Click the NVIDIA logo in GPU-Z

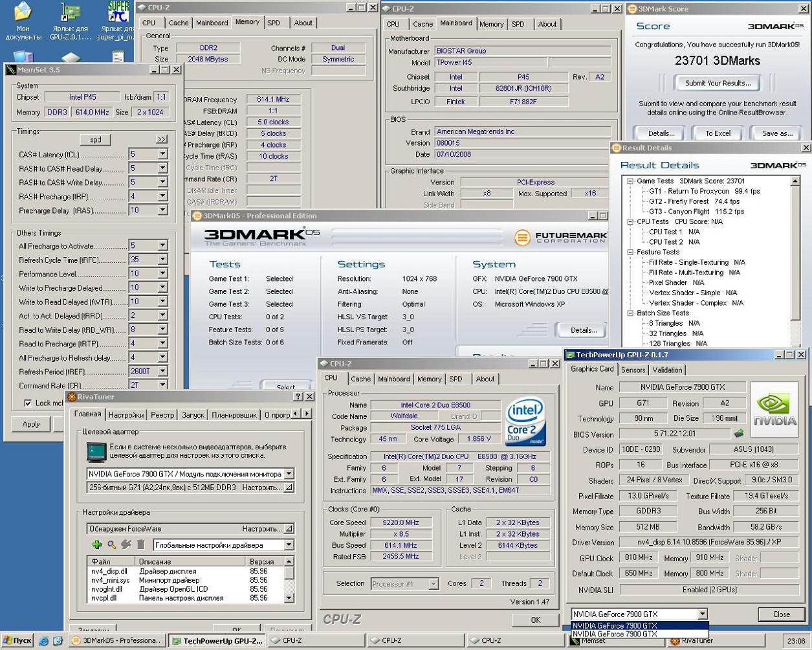tap(773, 410)
